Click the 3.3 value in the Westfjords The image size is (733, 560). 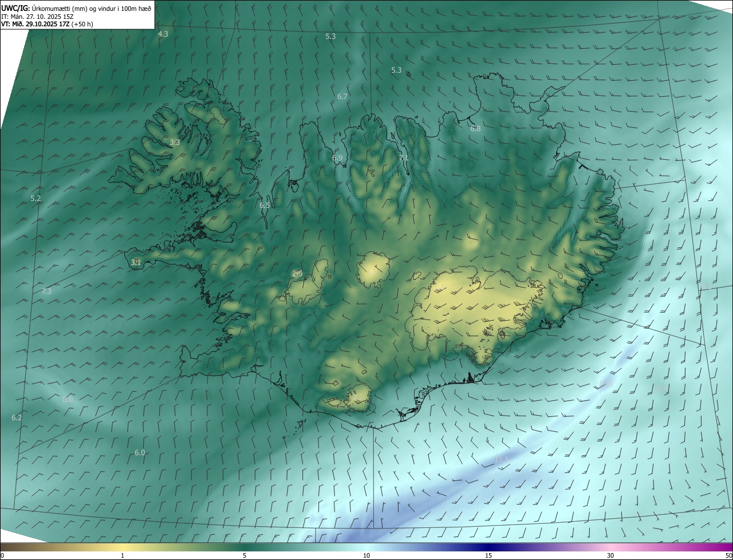pos(175,143)
